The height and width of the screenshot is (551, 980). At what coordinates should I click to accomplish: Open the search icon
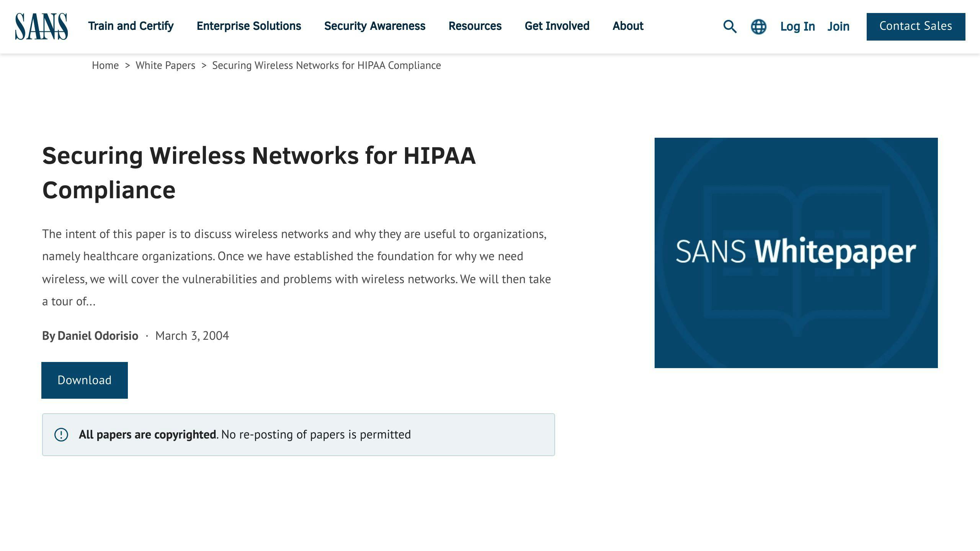[730, 26]
